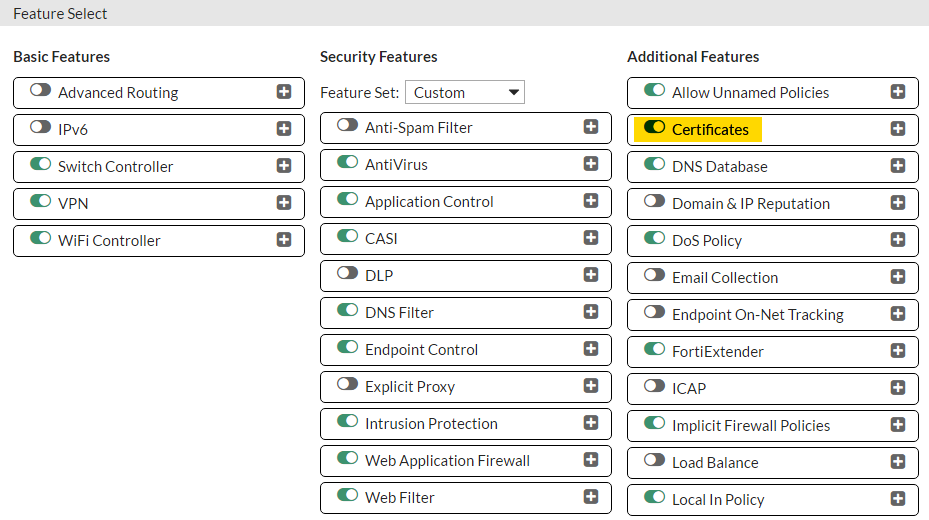Click plus icon next to DoS Policy
Screen dimensions: 929x520
click(x=898, y=240)
